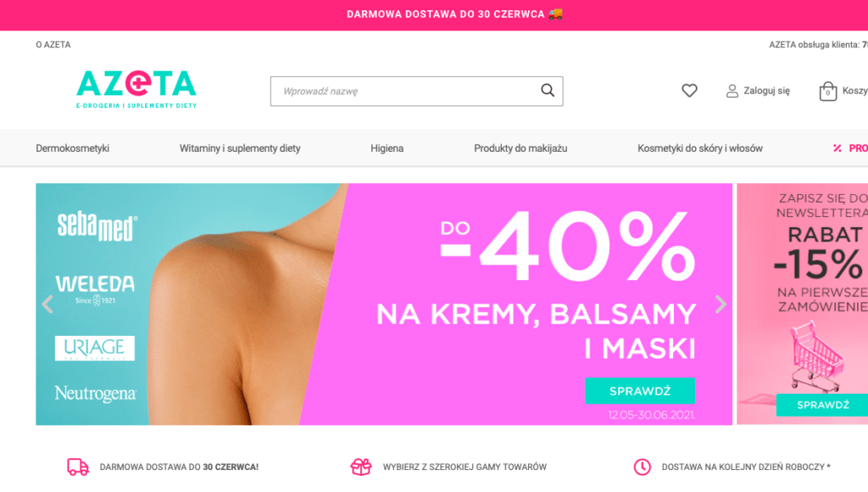Click the percent promo icon

click(837, 148)
